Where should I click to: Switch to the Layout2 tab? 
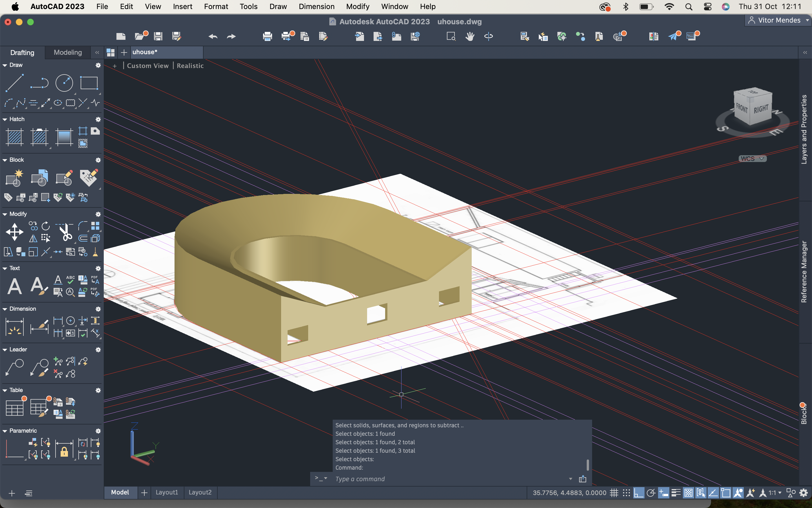(200, 492)
